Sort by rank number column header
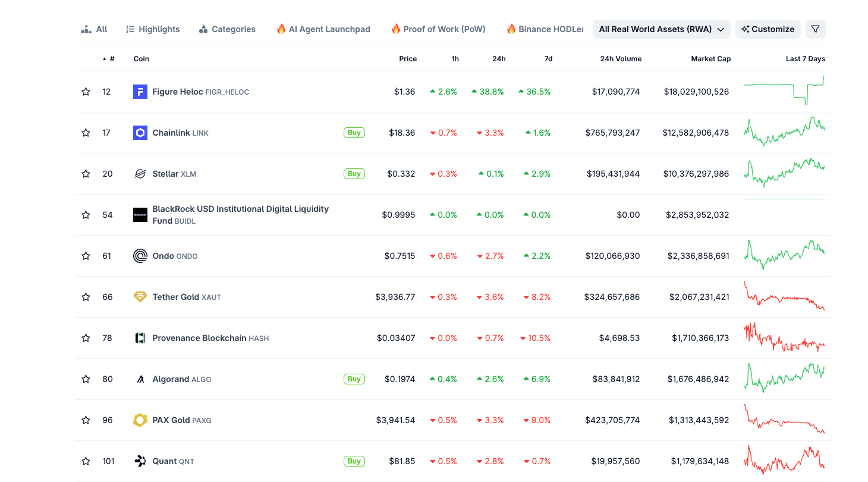The image size is (868, 482). click(x=111, y=59)
